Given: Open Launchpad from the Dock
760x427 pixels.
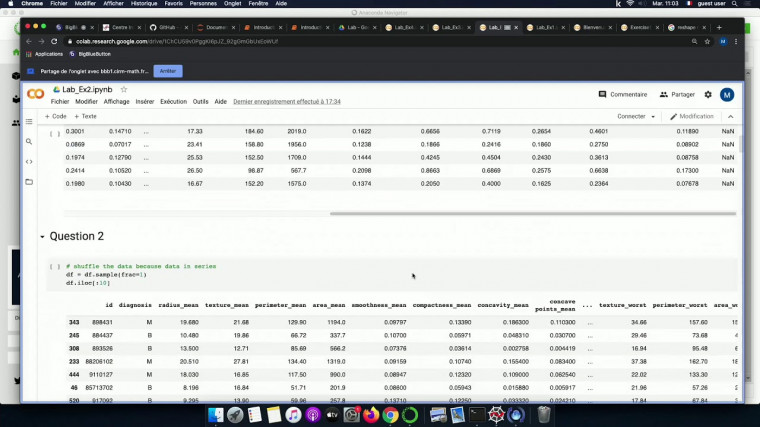Looking at the screenshot, I should [235, 415].
